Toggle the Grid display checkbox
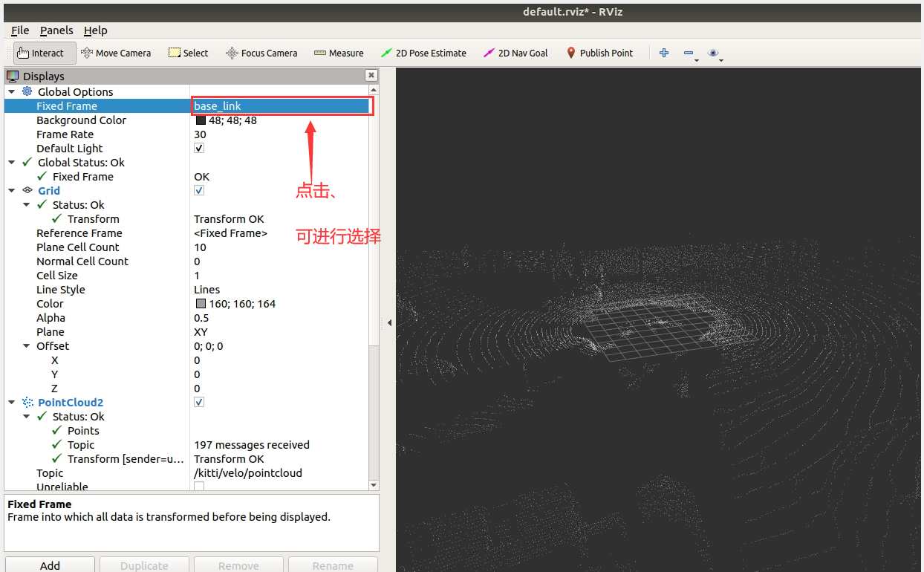Viewport: 924px width, 572px height. tap(199, 190)
